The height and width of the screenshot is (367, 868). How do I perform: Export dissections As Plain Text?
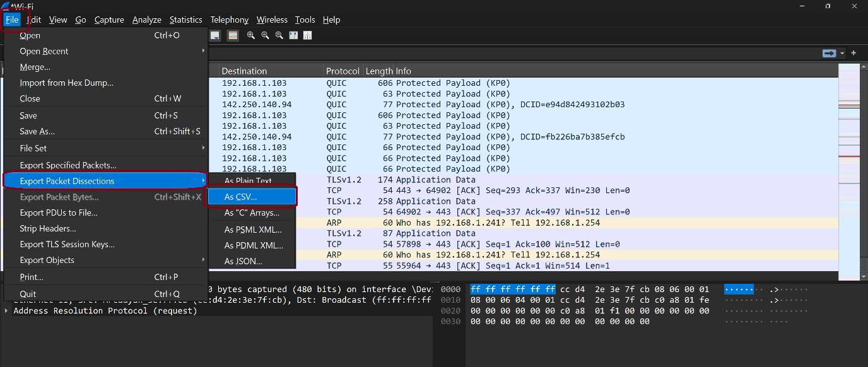[x=252, y=181]
